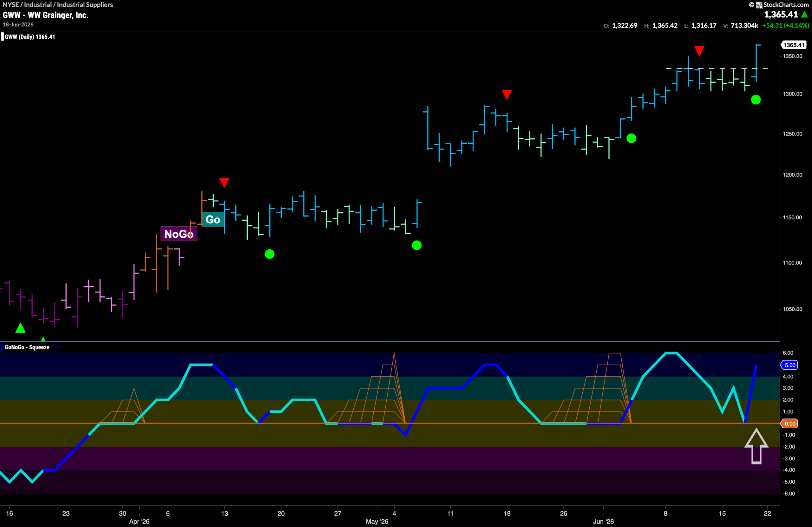This screenshot has width=812, height=527.
Task: Click the 1250.00 price axis label
Action: (793, 134)
